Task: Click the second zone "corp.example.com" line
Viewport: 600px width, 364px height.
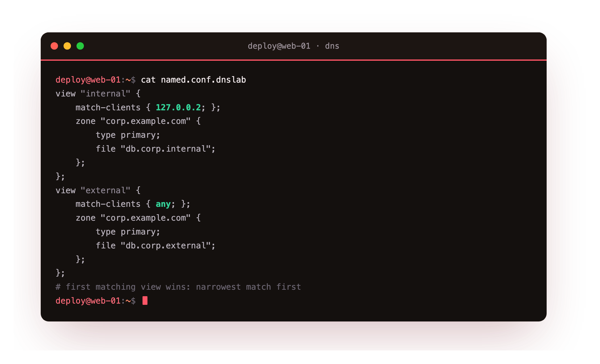Action: point(138,218)
